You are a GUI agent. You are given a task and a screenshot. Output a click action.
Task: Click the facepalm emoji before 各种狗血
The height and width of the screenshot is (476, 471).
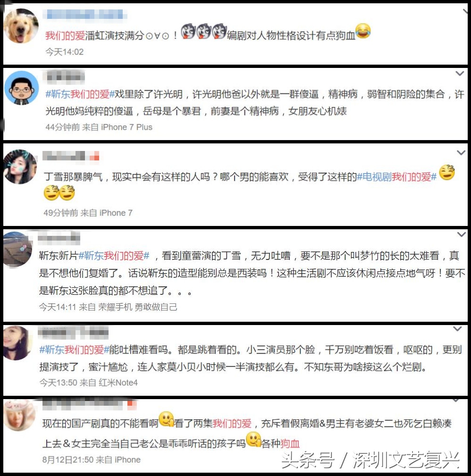click(x=253, y=439)
